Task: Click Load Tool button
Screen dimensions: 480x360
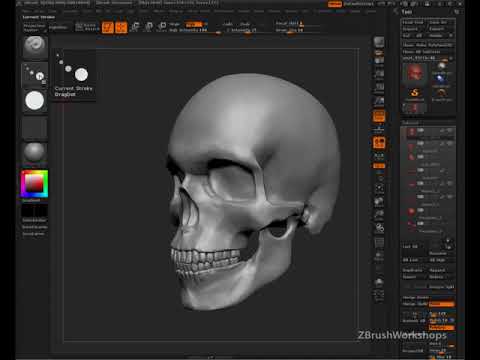Action: 413,22
